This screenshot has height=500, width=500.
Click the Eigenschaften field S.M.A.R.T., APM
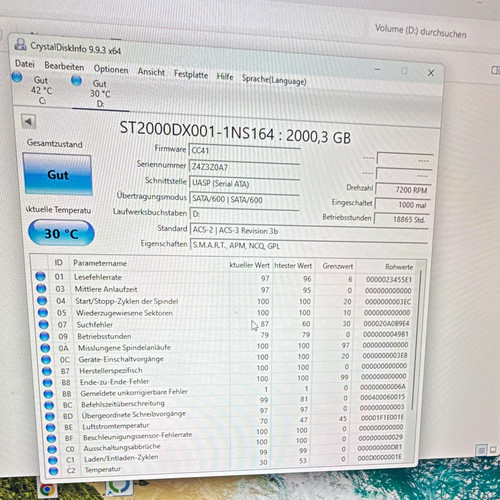click(x=309, y=246)
